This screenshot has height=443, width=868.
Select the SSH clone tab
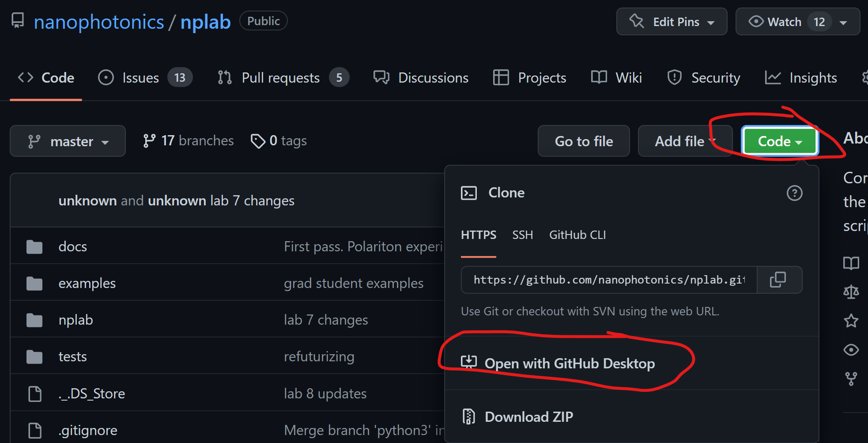click(x=522, y=235)
